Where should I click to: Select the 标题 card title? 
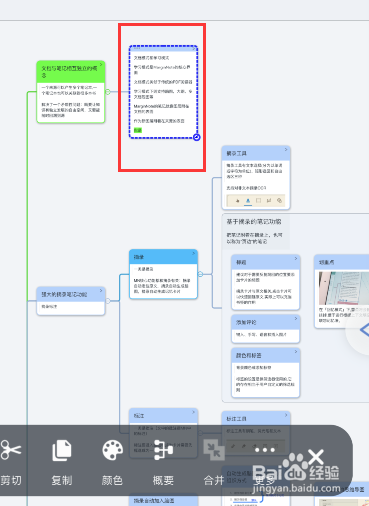[x=241, y=262]
